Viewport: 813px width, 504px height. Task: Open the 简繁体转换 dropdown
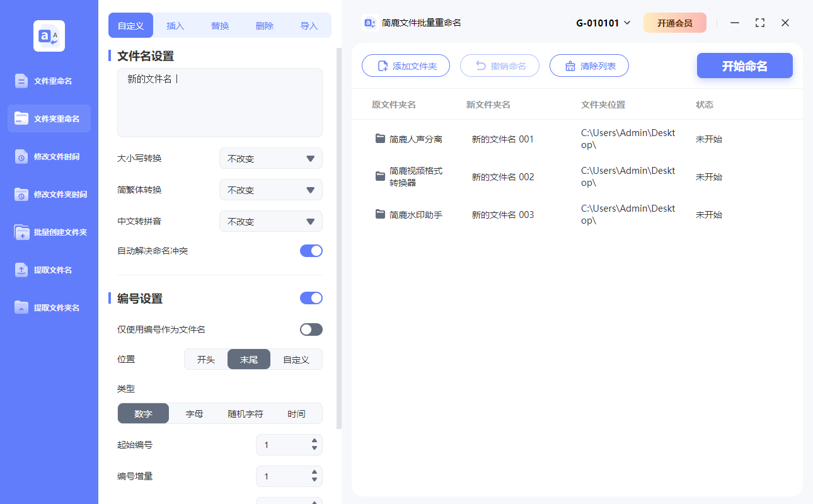[271, 190]
